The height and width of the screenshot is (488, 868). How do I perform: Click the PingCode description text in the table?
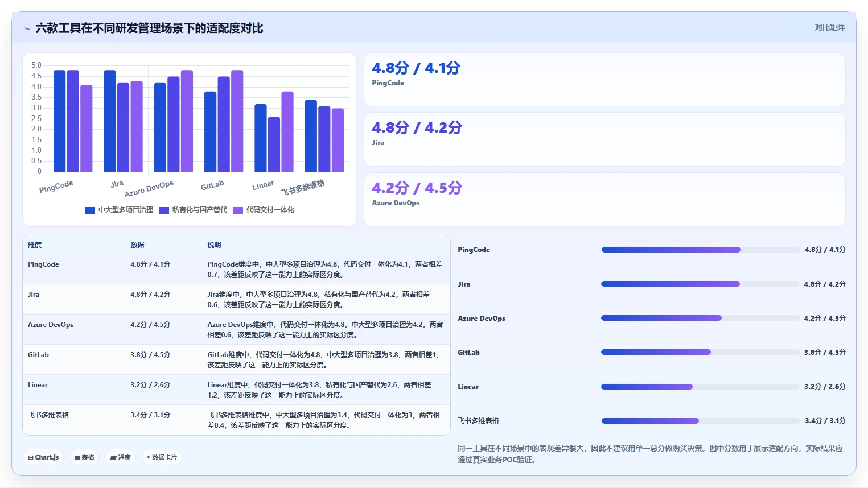(x=324, y=270)
